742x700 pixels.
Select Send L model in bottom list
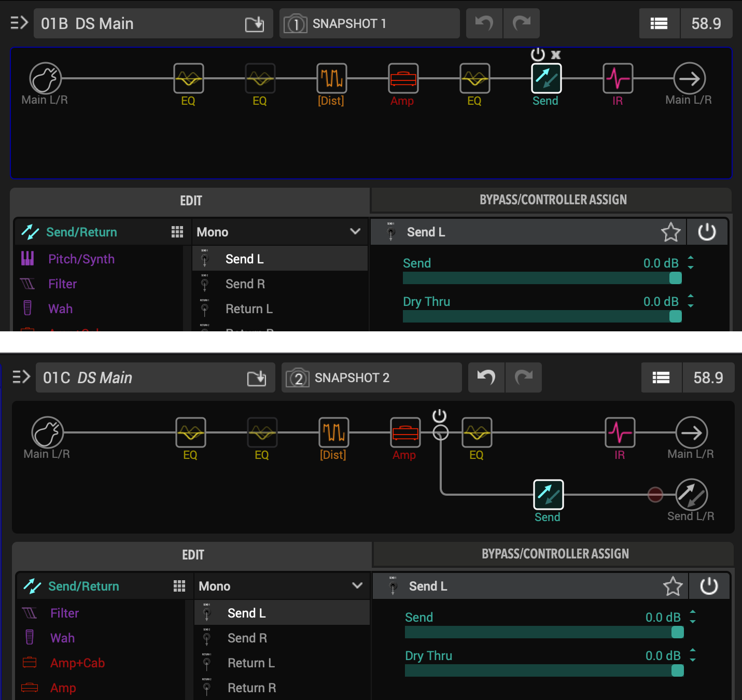click(282, 613)
